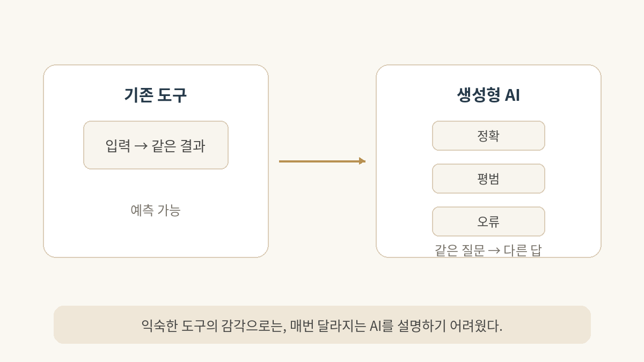Select the 입력 → 같은 결과 box
The image size is (644, 362).
coord(156,145)
